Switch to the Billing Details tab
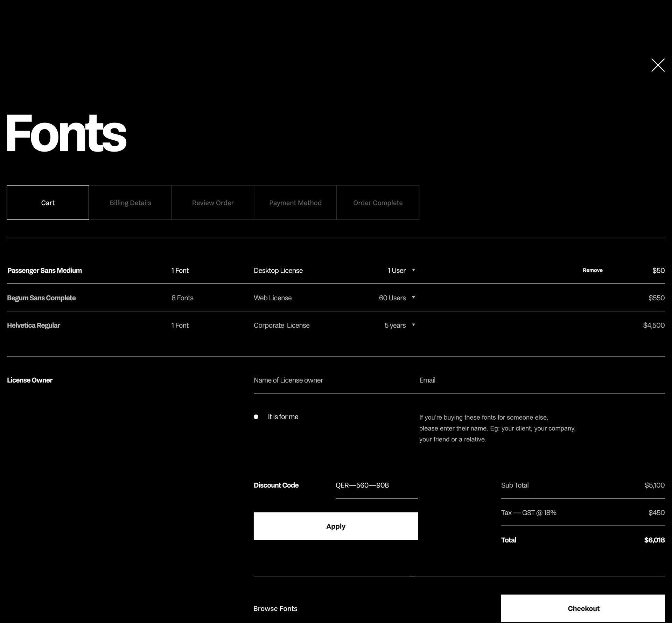 (x=130, y=203)
